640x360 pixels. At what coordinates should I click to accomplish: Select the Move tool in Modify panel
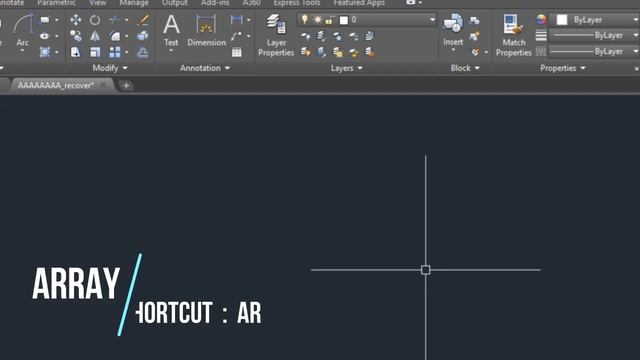pyautogui.click(x=76, y=20)
